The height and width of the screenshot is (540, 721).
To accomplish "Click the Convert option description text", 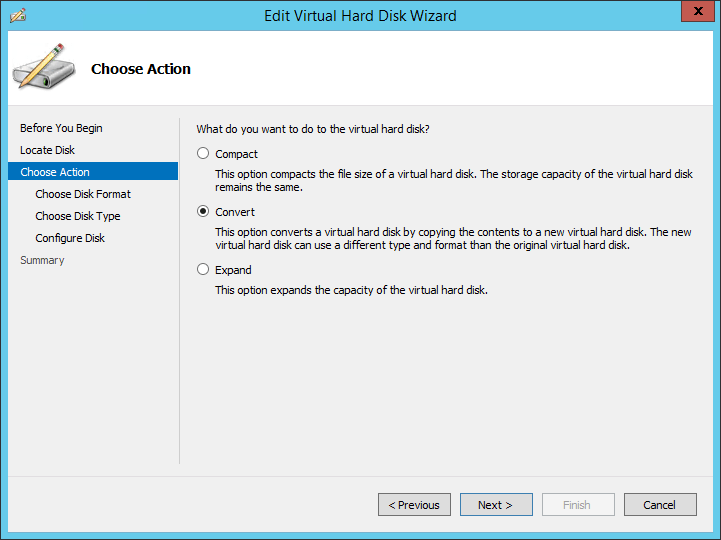I will (x=453, y=238).
